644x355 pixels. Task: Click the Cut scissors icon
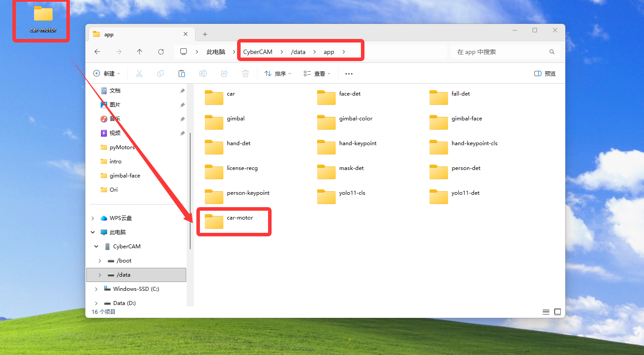click(139, 73)
